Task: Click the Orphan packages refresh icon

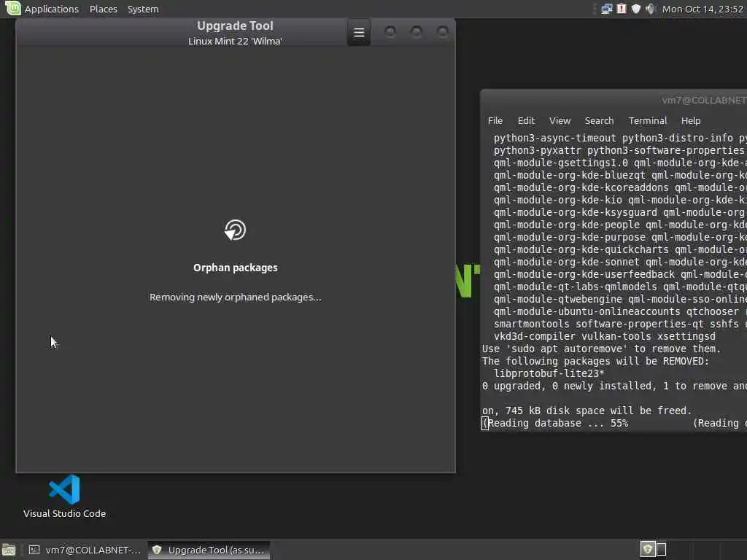Action: point(236,230)
